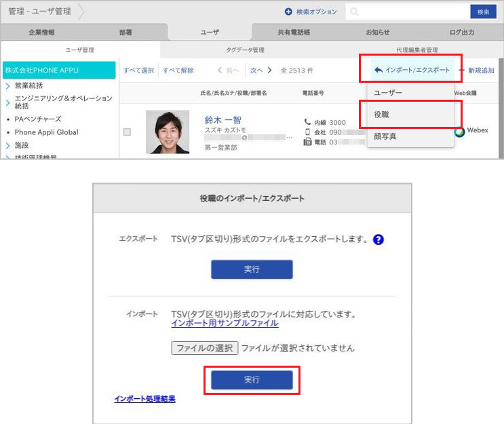The width and height of the screenshot is (504, 424).
Task: Click the 第一営業部 department text
Action: (x=221, y=147)
